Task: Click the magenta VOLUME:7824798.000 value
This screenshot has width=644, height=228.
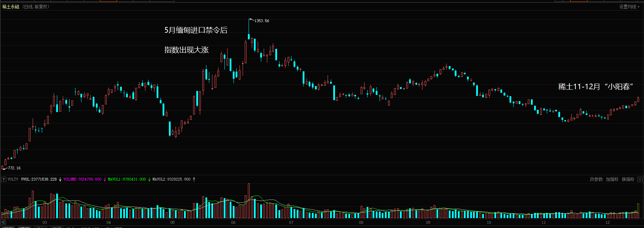Action: pos(82,179)
